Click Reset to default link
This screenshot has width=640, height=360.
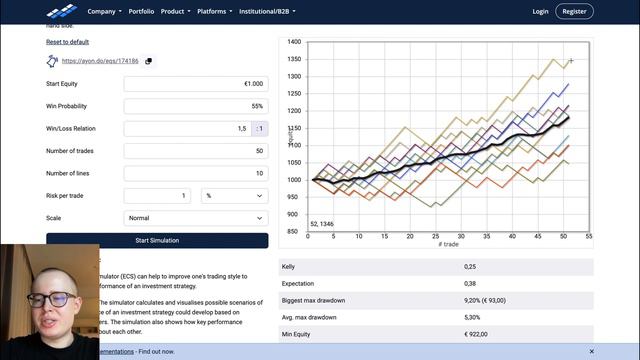pos(67,42)
